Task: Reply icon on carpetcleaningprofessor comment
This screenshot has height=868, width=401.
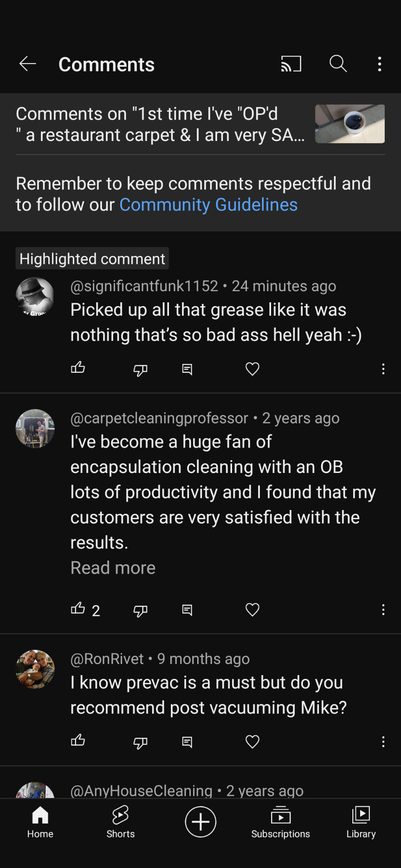Action: point(187,610)
